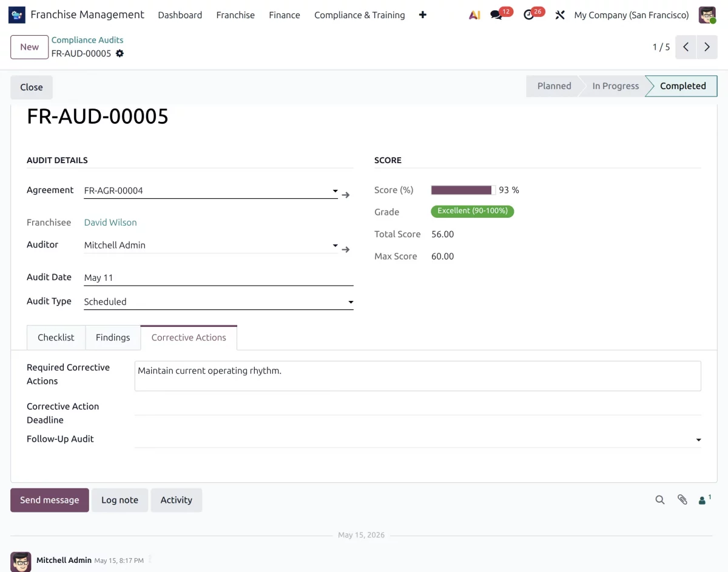The width and height of the screenshot is (728, 572).
Task: Click the Audit Date field
Action: pyautogui.click(x=218, y=277)
